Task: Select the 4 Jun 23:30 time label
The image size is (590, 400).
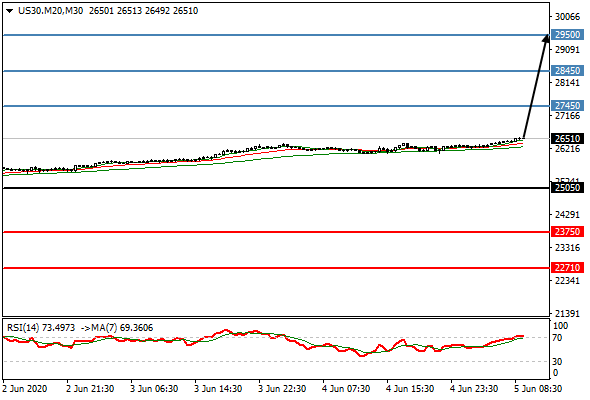Action: pos(474,389)
